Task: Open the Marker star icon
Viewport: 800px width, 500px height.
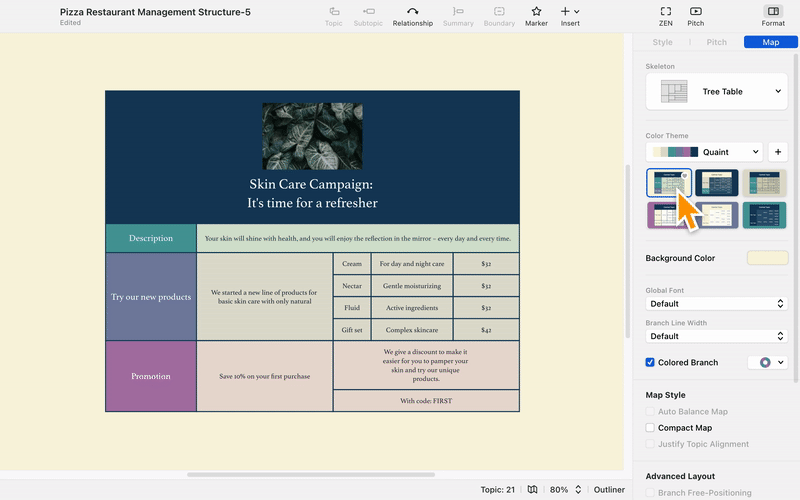Action: click(x=536, y=11)
